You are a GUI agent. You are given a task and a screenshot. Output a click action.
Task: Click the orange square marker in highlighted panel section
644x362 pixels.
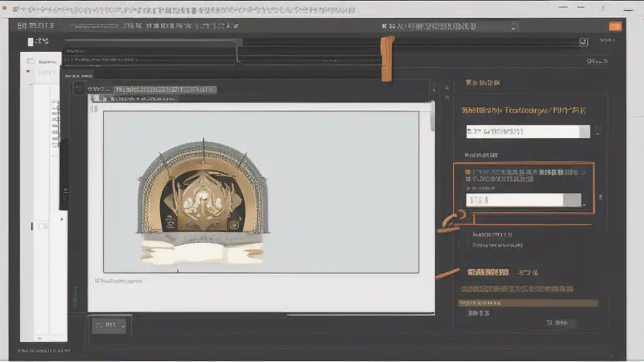point(467,172)
